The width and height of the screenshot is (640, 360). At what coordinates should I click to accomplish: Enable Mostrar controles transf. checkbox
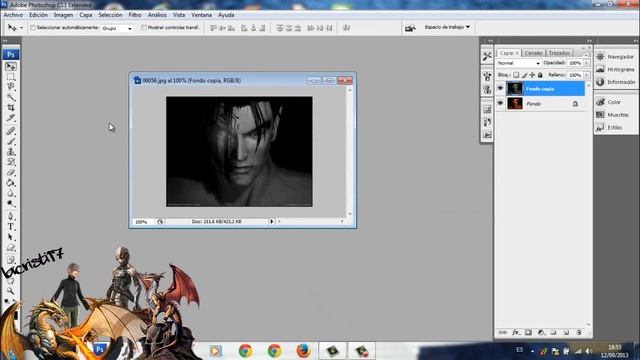144,28
